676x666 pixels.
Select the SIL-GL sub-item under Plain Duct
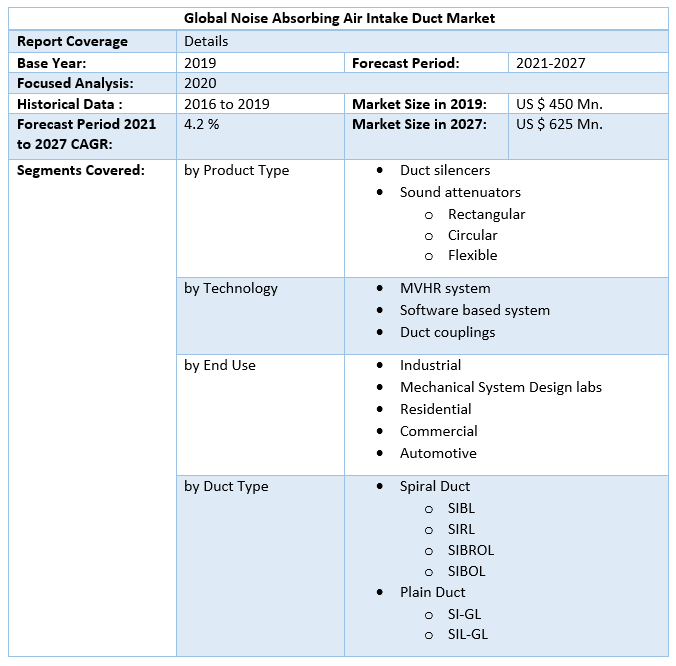coord(468,634)
